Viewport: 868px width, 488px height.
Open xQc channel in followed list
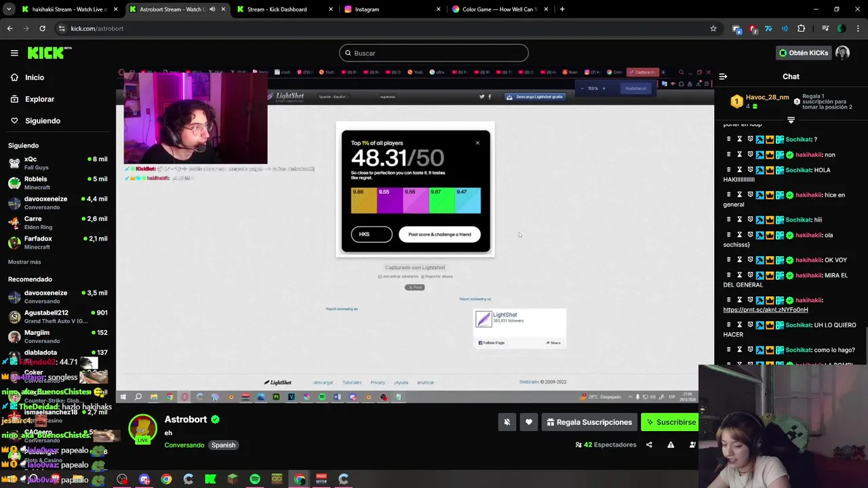[58, 163]
